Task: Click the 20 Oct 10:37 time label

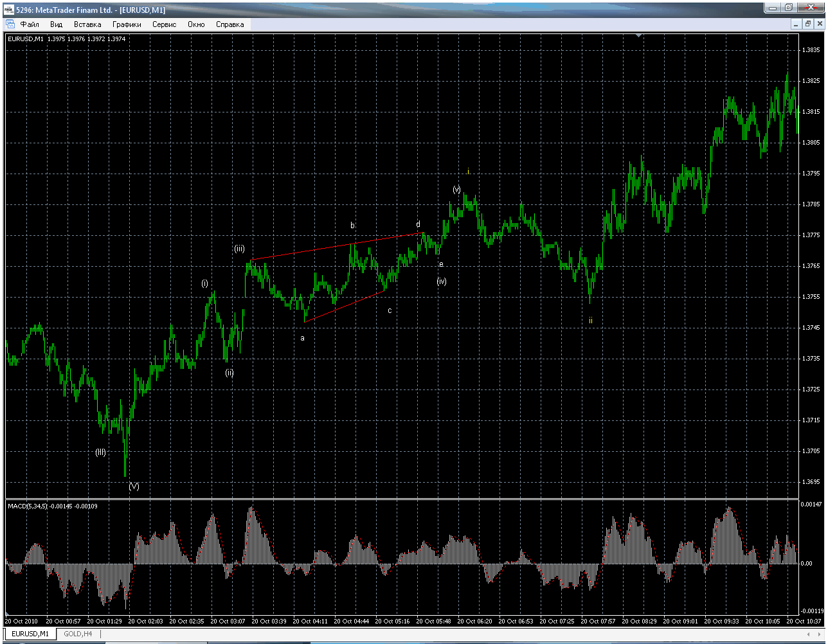Action: pos(805,622)
